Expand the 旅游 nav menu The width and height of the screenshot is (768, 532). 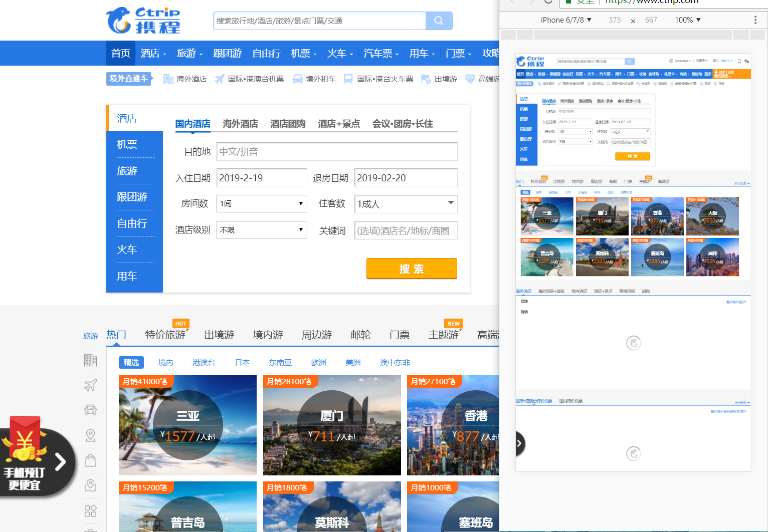click(189, 53)
